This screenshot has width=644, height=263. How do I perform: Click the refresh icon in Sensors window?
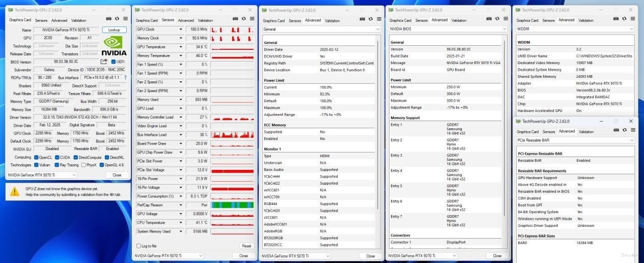click(x=244, y=19)
